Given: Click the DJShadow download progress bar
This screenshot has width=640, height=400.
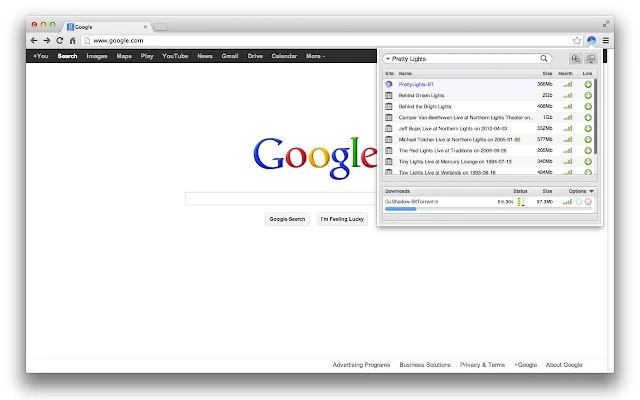Looking at the screenshot, I should coord(488,209).
